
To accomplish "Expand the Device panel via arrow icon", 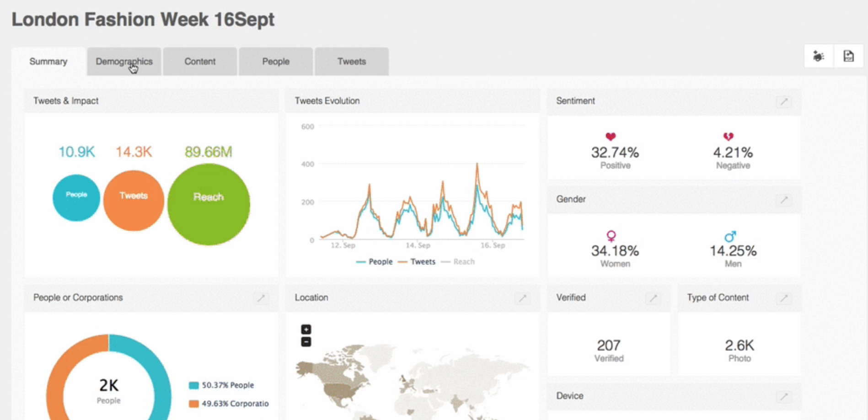I will coord(784,396).
